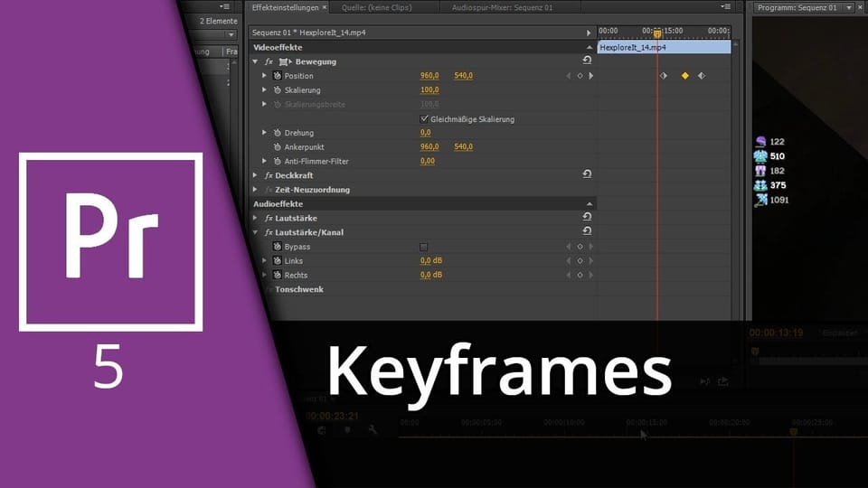The image size is (868, 488).
Task: Open Effekteinstellungen panel menu
Action: (x=725, y=6)
